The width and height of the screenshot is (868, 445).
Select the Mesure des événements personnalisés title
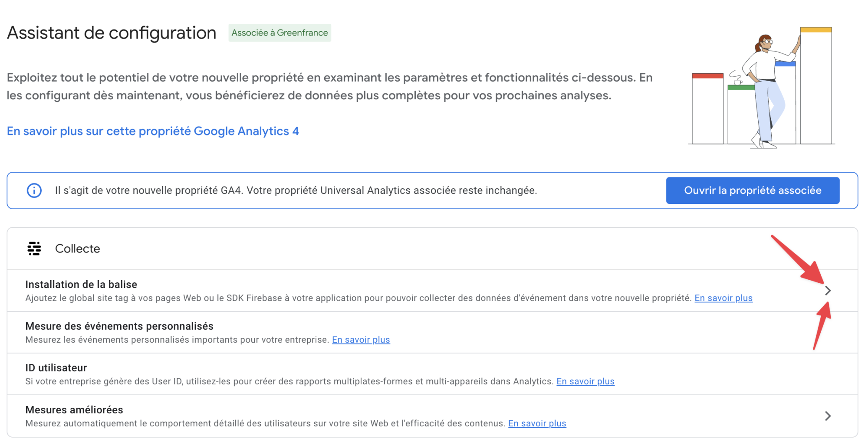pos(119,326)
